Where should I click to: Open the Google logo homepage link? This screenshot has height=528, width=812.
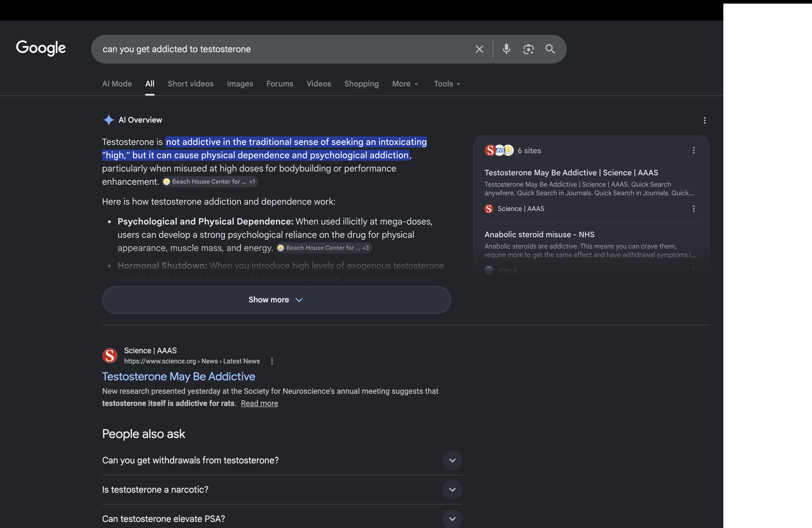pos(41,48)
